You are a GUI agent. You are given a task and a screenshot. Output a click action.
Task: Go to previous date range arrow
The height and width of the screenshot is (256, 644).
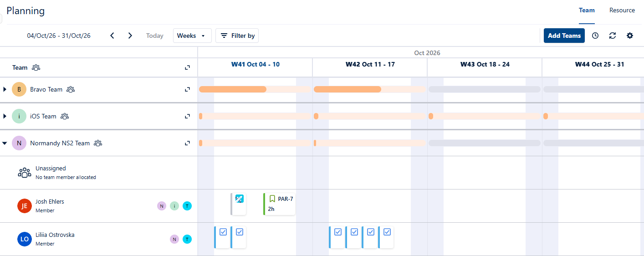tap(112, 36)
